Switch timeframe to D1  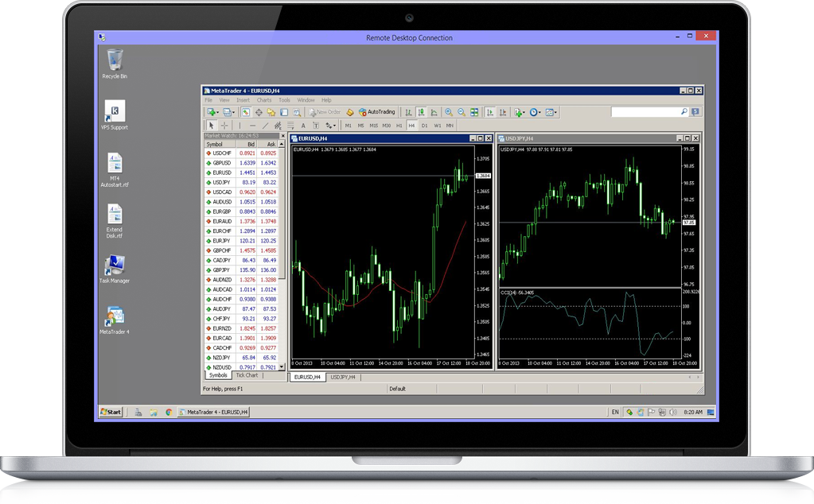point(425,126)
